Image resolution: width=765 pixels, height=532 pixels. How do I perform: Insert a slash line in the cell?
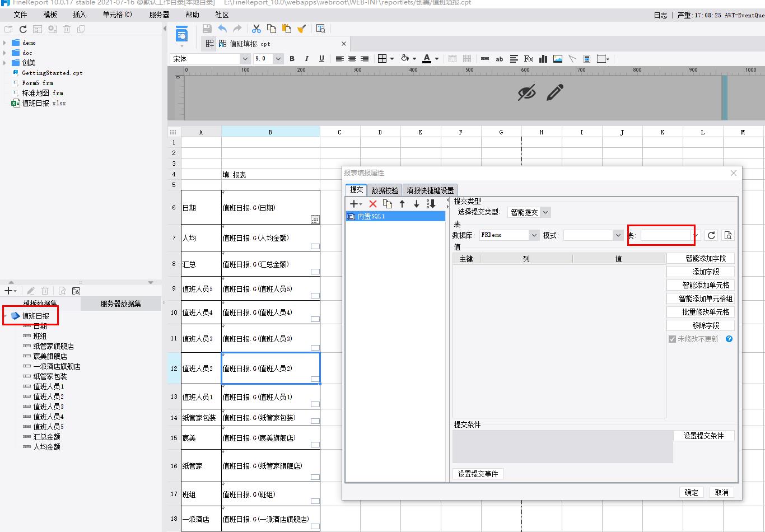point(572,59)
